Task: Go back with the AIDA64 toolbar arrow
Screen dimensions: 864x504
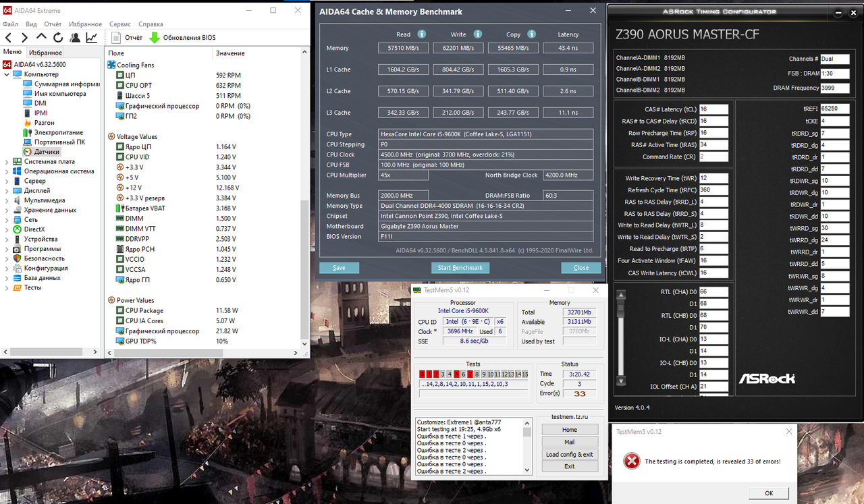Action: click(x=9, y=38)
